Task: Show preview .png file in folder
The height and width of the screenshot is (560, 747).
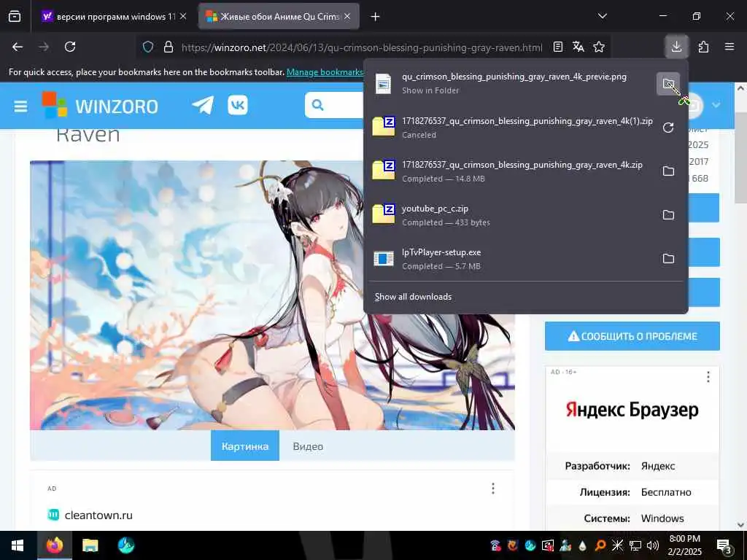Action: [x=668, y=84]
